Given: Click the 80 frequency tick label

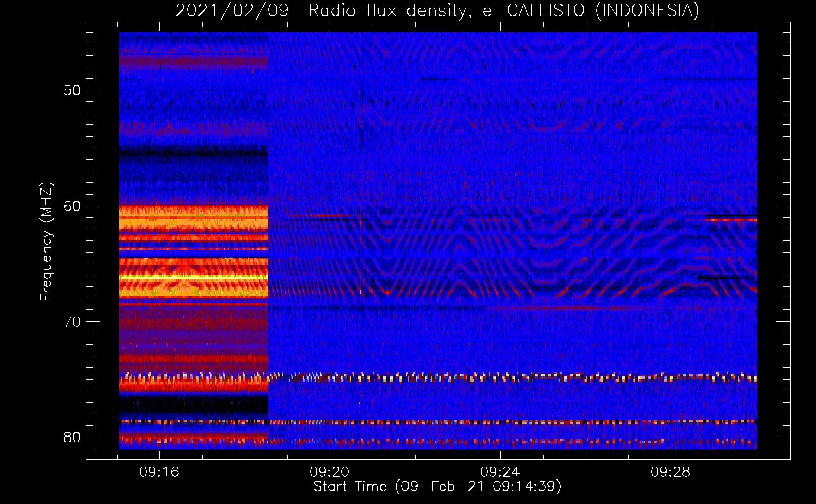Looking at the screenshot, I should coord(72,437).
